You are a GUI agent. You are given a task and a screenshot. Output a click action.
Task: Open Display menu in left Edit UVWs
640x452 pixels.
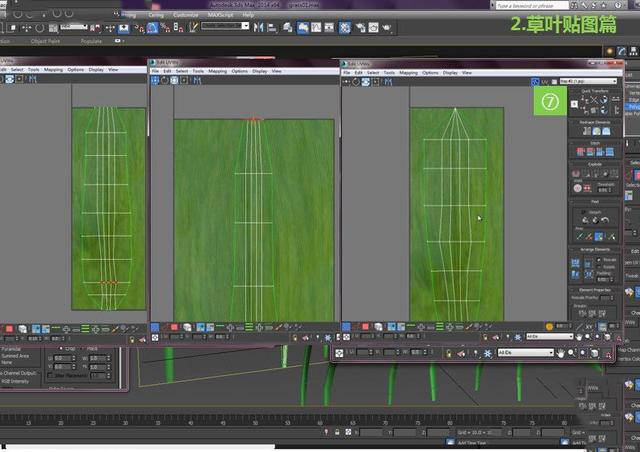[x=96, y=70]
